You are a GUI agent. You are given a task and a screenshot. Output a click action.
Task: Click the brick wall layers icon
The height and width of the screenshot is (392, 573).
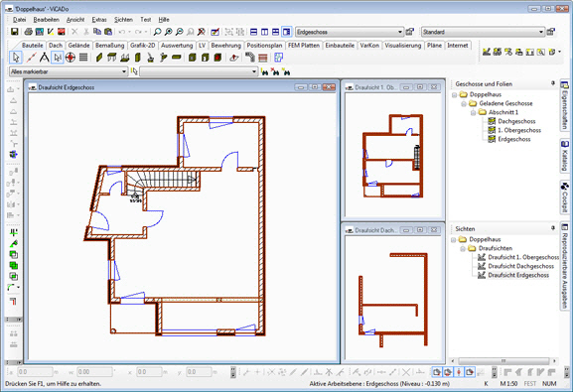(263, 58)
